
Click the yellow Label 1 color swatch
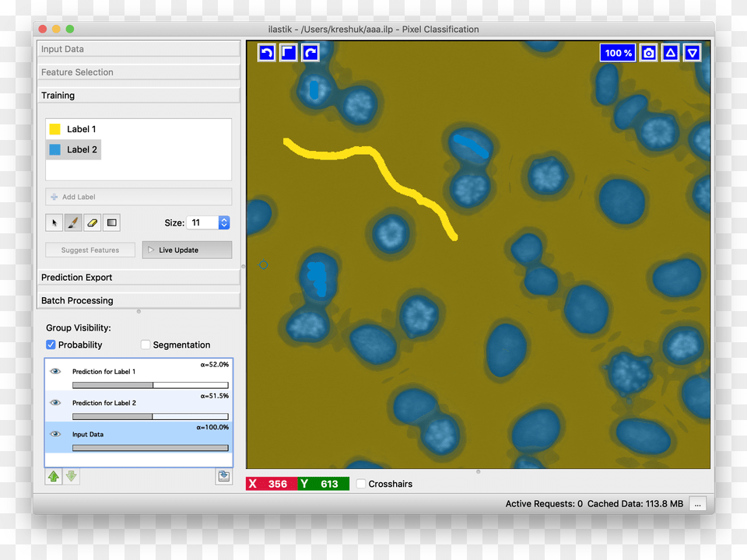[x=54, y=129]
